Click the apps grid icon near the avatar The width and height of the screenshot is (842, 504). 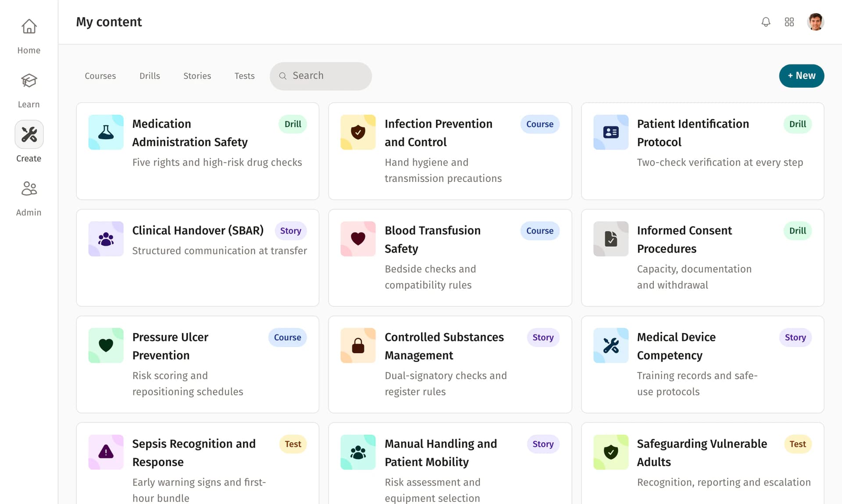point(789,21)
